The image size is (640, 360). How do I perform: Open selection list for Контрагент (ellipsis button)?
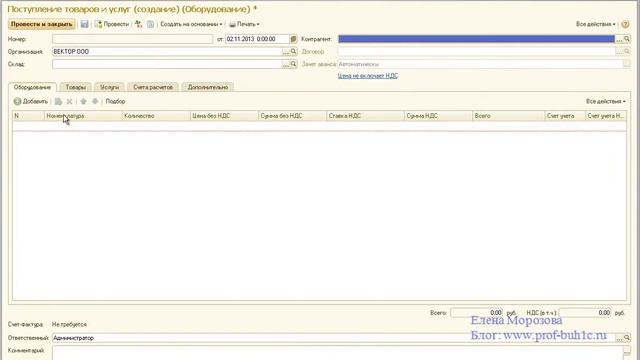click(x=619, y=39)
